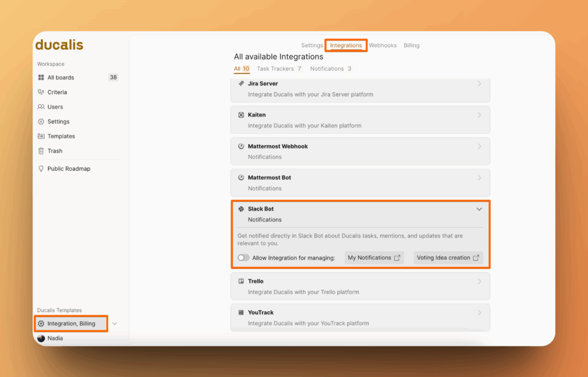The width and height of the screenshot is (588, 377).
Task: Click the Trash bin icon
Action: [41, 151]
